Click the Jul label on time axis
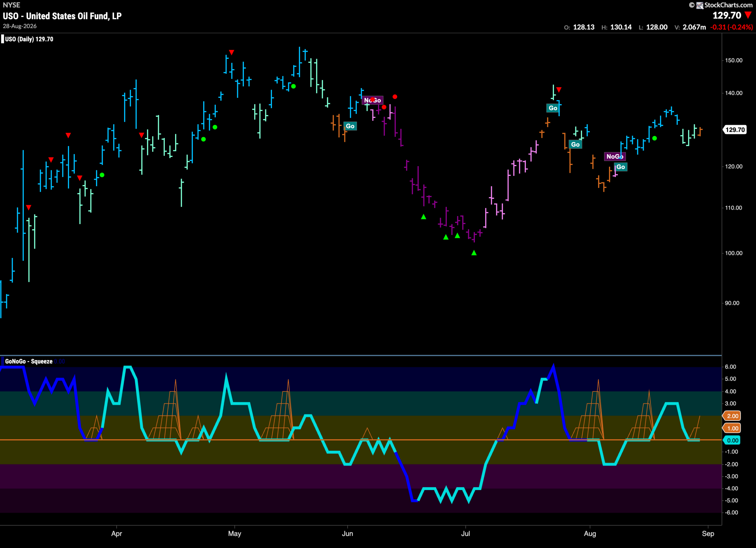Screen dimensions: 756x548 (465, 533)
